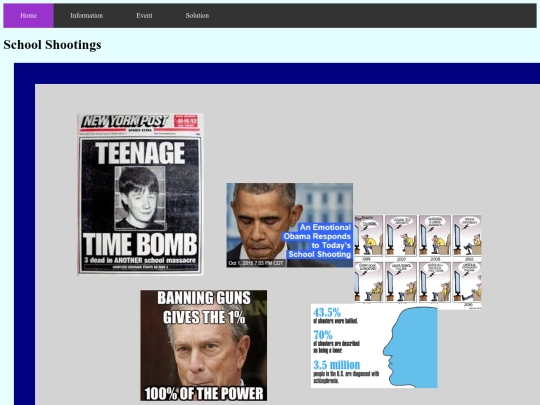The height and width of the screenshot is (405, 540).
Task: Open the Event navigation item
Action: click(x=144, y=15)
